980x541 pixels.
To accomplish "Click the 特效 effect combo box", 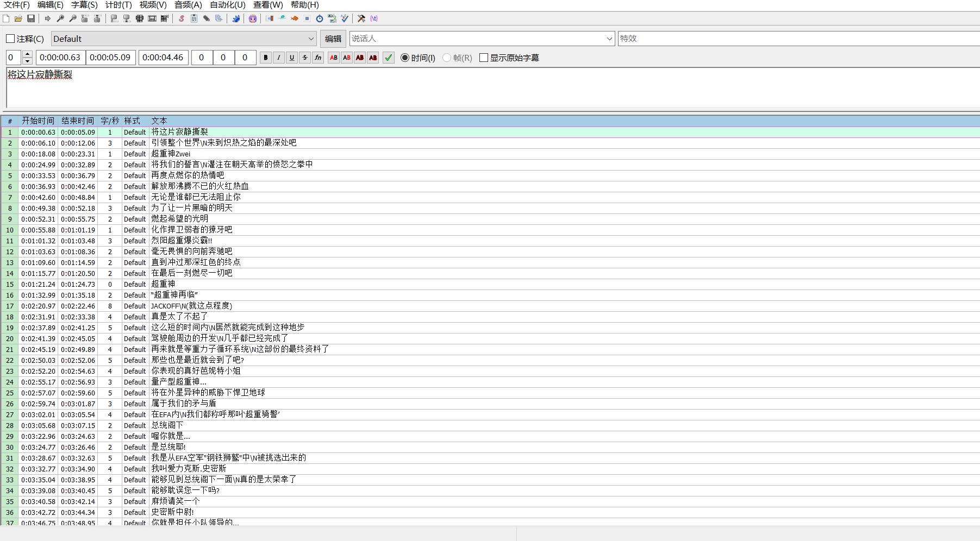I will pyautogui.click(x=799, y=39).
